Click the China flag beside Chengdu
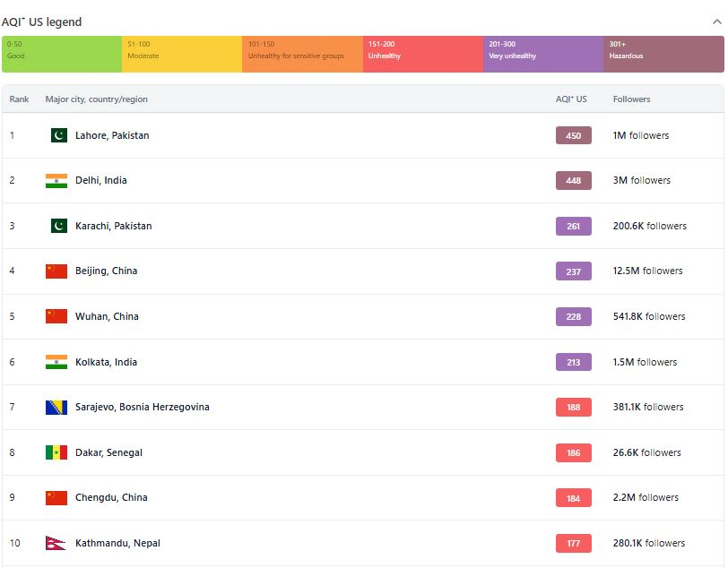Viewport: 728px width, 568px height. click(56, 498)
